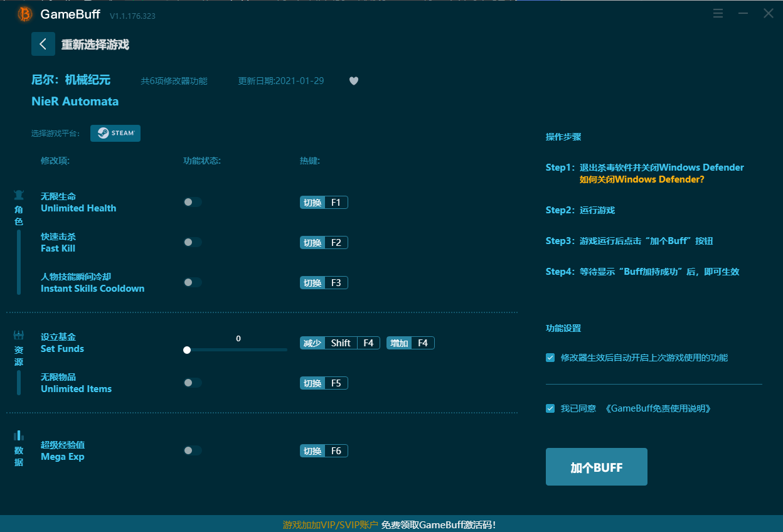The image size is (783, 532).
Task: Toggle Fast Kill switch
Action: (x=192, y=242)
